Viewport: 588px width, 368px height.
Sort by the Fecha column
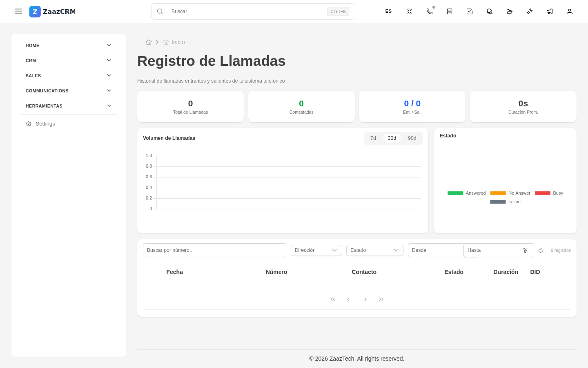(x=174, y=272)
